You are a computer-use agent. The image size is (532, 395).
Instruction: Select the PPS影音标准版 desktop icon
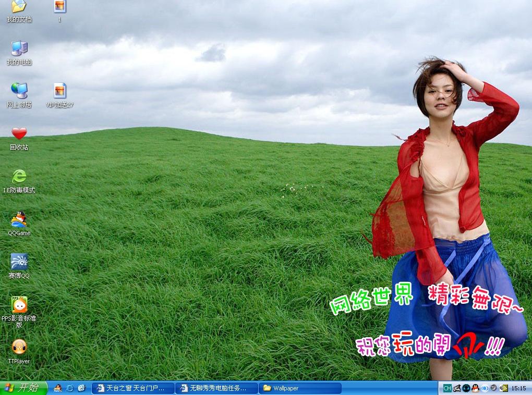click(19, 312)
